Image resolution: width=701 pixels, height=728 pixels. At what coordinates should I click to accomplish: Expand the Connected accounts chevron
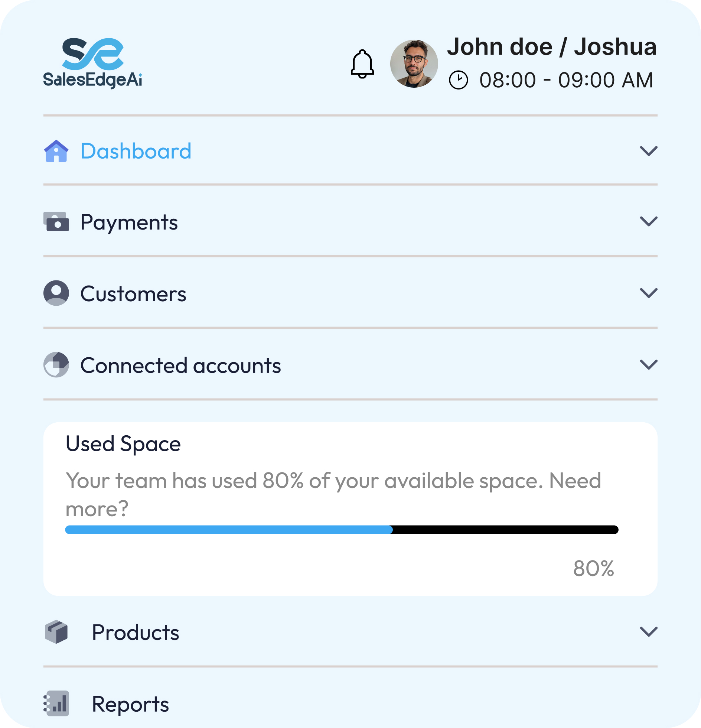click(x=649, y=365)
